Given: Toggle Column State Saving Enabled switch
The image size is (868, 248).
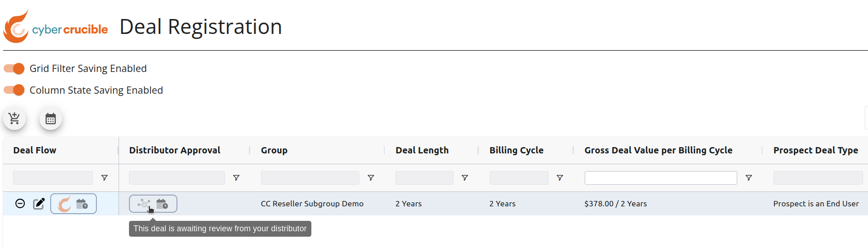Looking at the screenshot, I should [14, 90].
